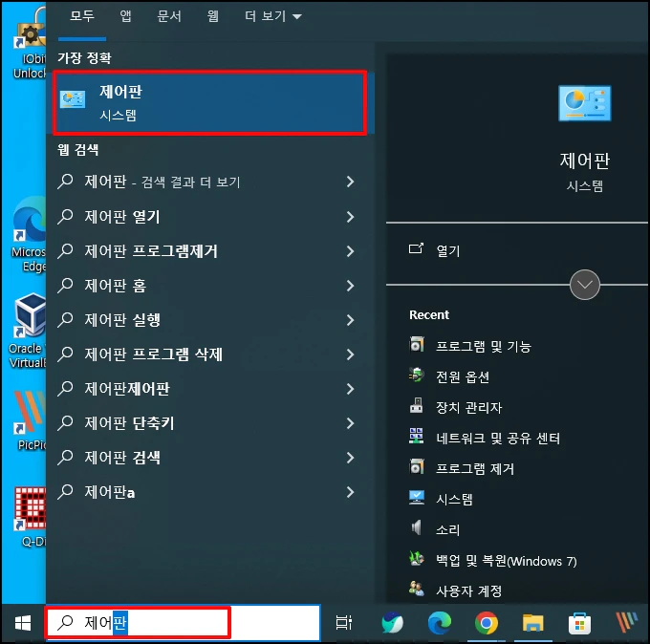Launch Whale browser from the taskbar
The width and height of the screenshot is (650, 644).
coord(392,623)
